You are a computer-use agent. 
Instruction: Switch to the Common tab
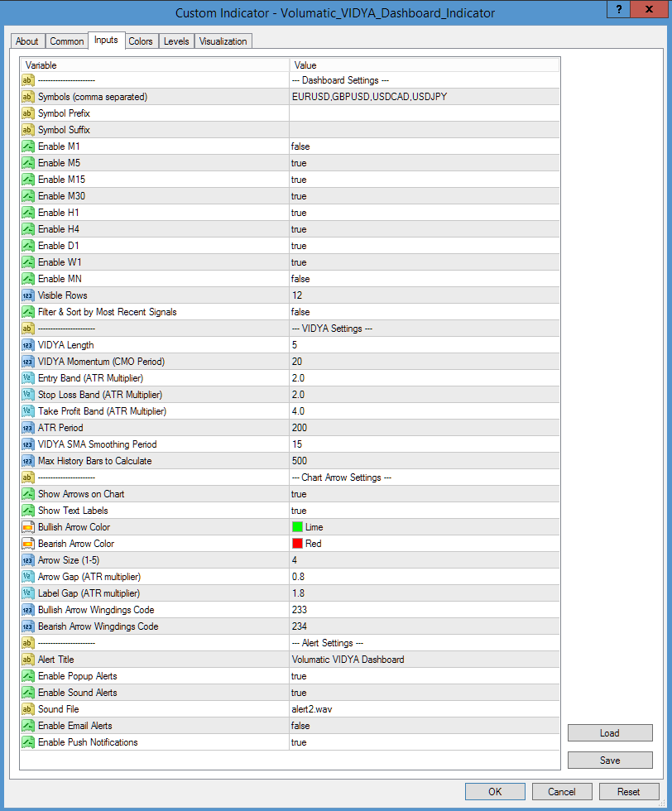click(x=67, y=41)
